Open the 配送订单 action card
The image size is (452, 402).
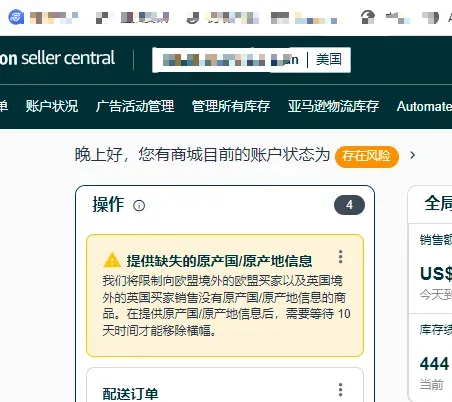225,385
